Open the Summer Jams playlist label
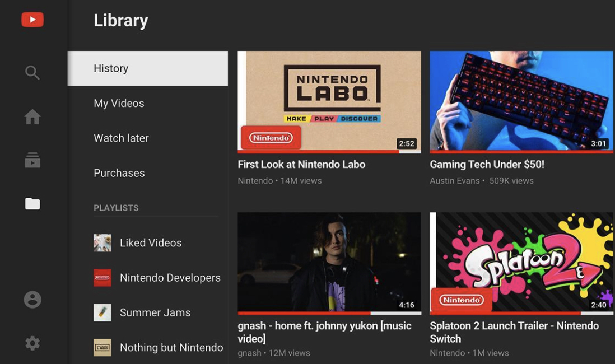The width and height of the screenshot is (615, 364). point(155,312)
